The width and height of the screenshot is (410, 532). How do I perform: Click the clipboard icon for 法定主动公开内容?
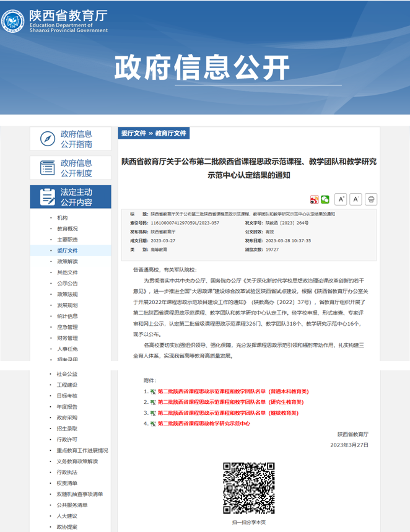coord(47,197)
